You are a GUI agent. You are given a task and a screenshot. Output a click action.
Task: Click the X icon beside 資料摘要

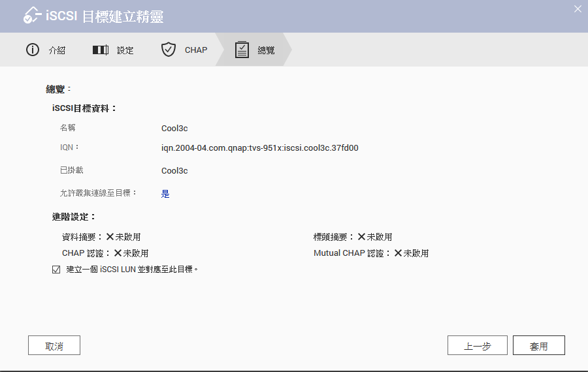pyautogui.click(x=110, y=237)
